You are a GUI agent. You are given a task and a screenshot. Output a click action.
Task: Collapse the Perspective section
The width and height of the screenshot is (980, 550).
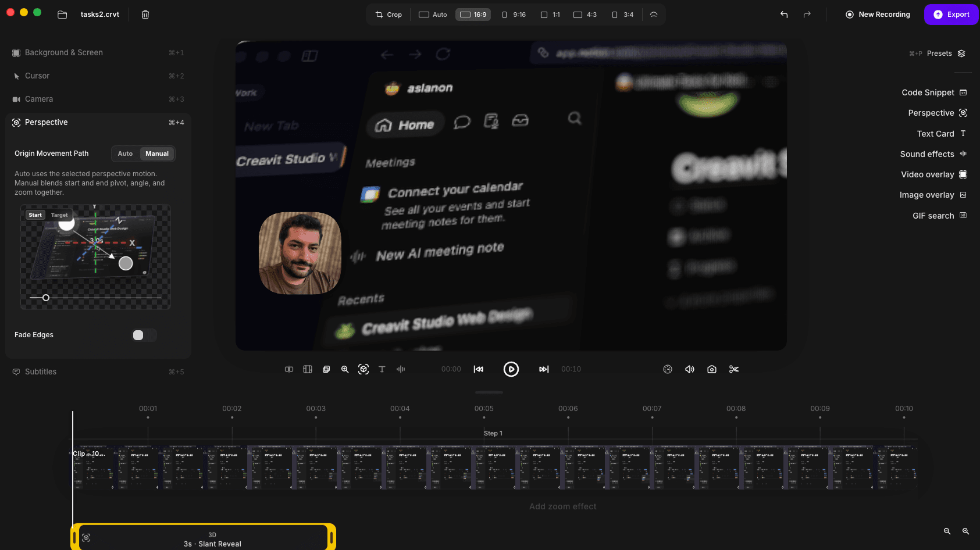coord(98,122)
